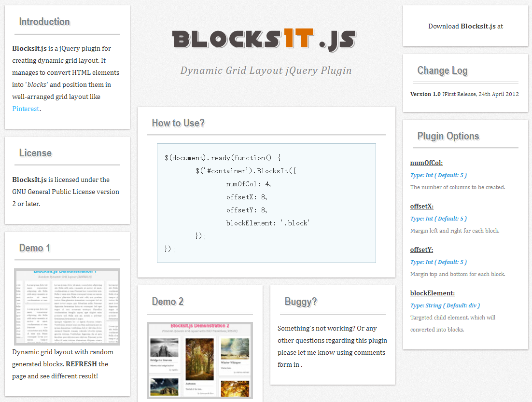Click the Change Log heading

[x=442, y=70]
